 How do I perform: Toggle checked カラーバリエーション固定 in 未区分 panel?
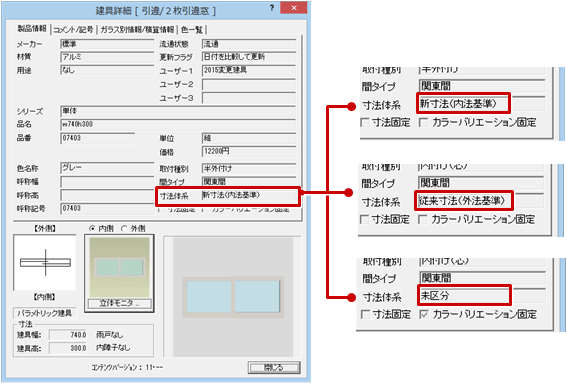[x=424, y=314]
